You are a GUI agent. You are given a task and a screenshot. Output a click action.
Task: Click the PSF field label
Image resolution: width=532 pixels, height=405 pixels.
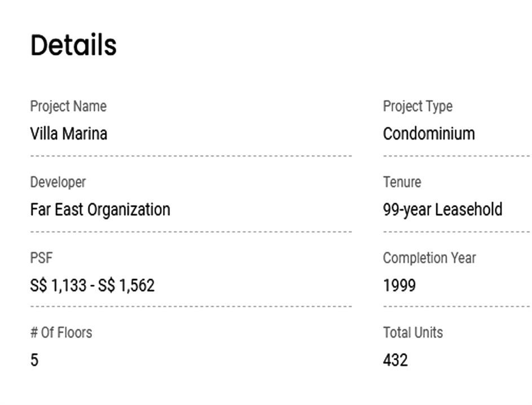click(x=41, y=258)
